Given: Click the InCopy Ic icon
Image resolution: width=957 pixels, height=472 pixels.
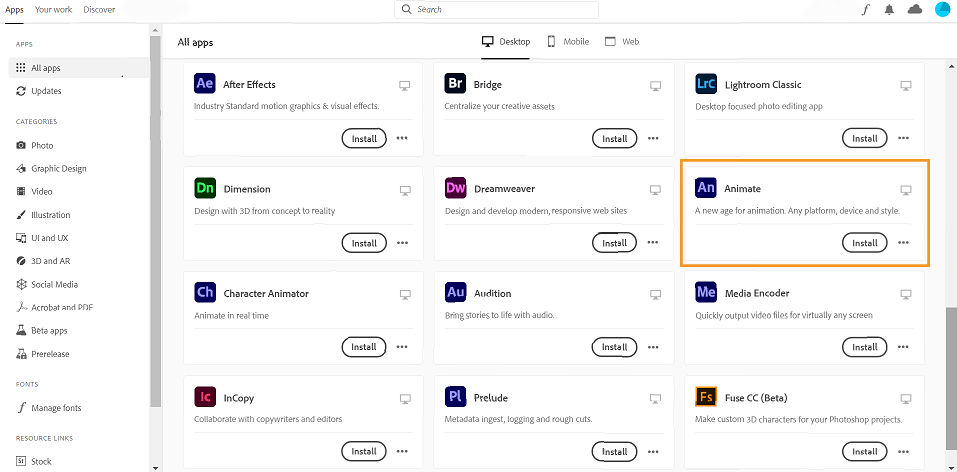Looking at the screenshot, I should click(x=204, y=397).
